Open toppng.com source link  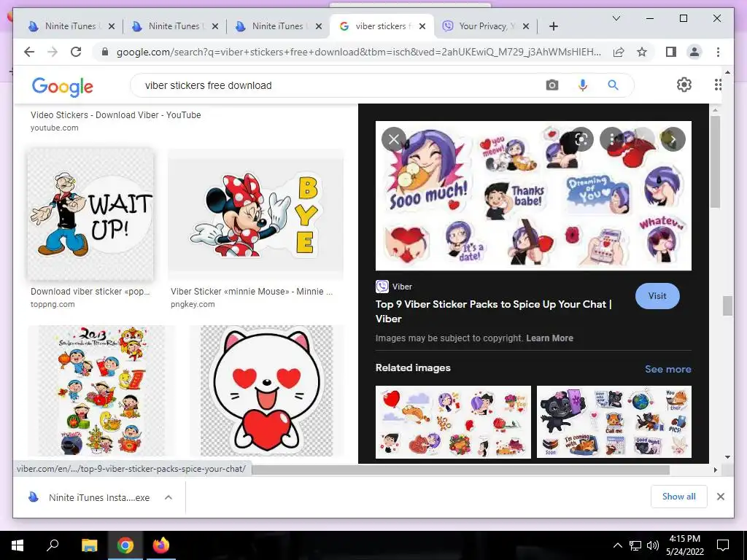click(x=53, y=304)
